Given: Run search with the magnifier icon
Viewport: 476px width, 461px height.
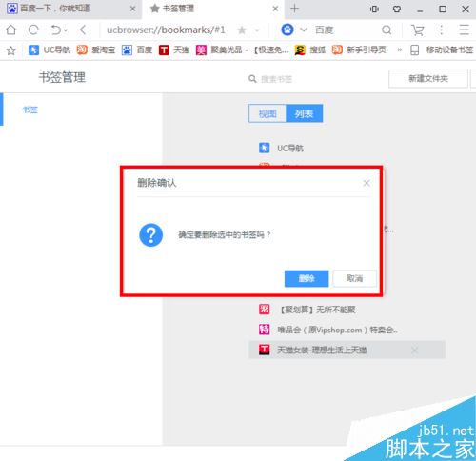Looking at the screenshot, I should click(387, 30).
